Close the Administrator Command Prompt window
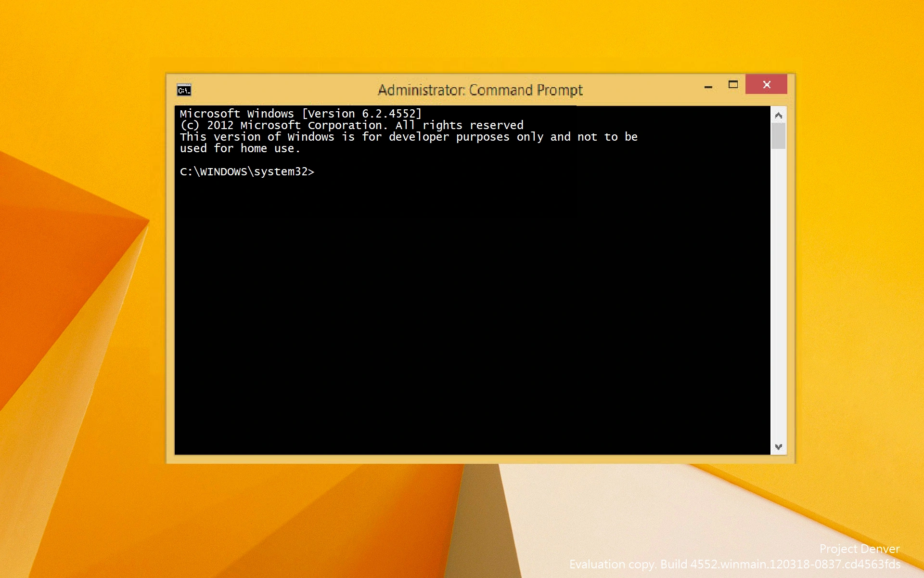The width and height of the screenshot is (924, 578). coord(766,85)
